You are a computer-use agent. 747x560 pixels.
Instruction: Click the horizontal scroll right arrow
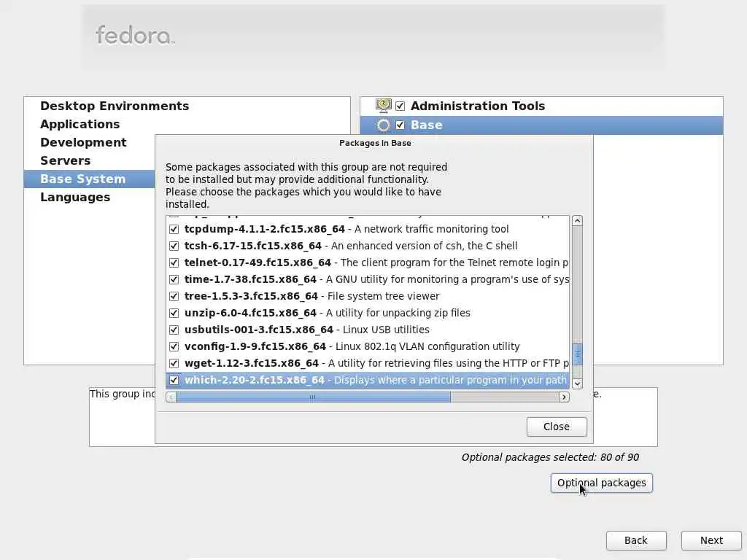click(564, 397)
